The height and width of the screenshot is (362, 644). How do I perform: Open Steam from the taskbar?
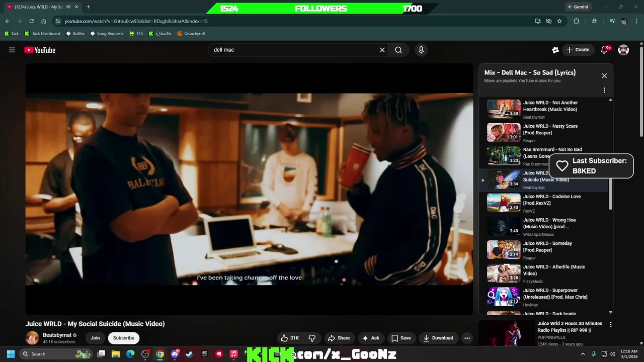tap(189, 354)
